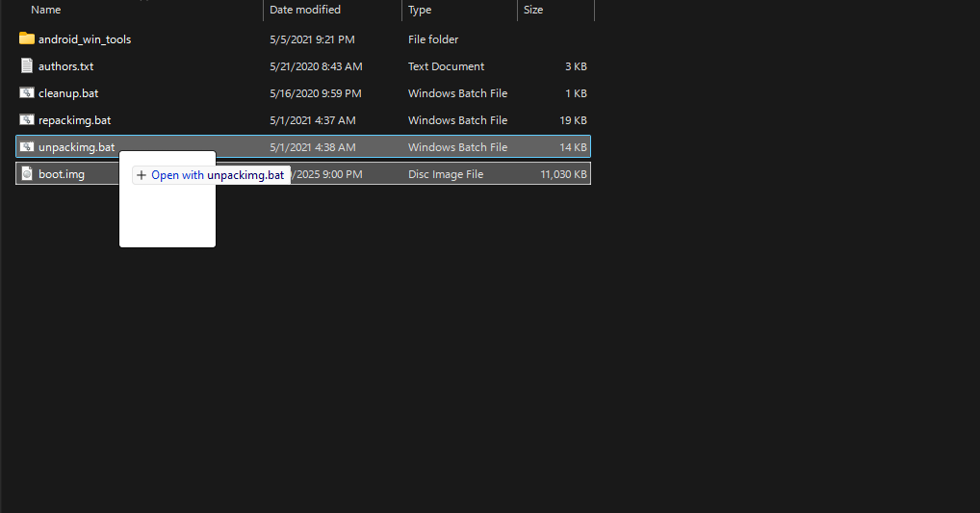Click the repackimg.bat batch file icon
This screenshot has width=980, height=513.
(26, 119)
